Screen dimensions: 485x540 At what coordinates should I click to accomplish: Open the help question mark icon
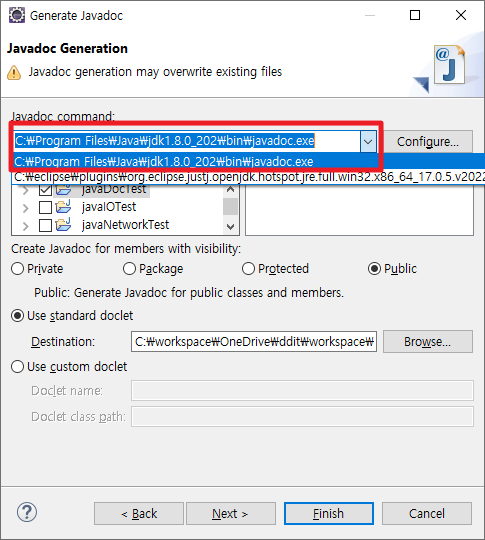coord(27,512)
